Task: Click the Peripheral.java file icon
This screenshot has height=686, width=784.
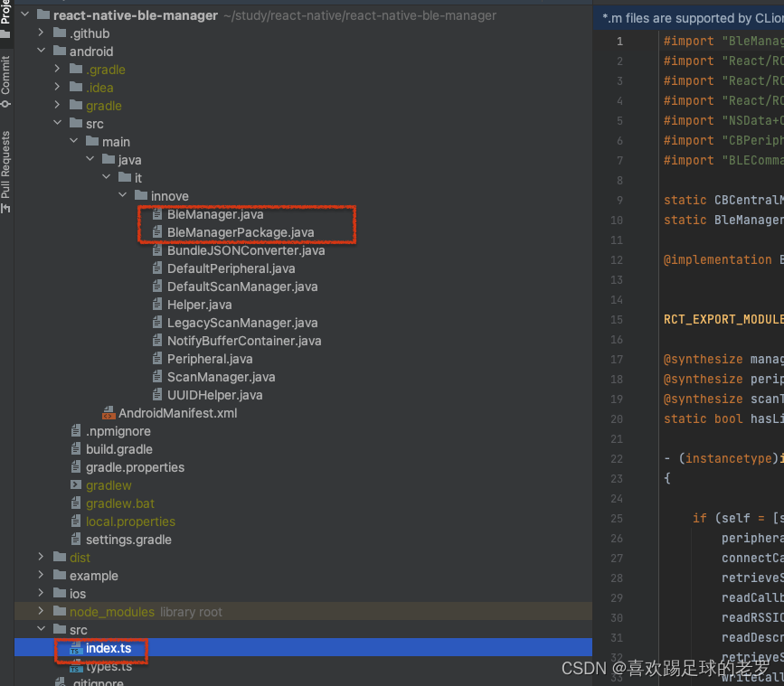Action: click(157, 358)
